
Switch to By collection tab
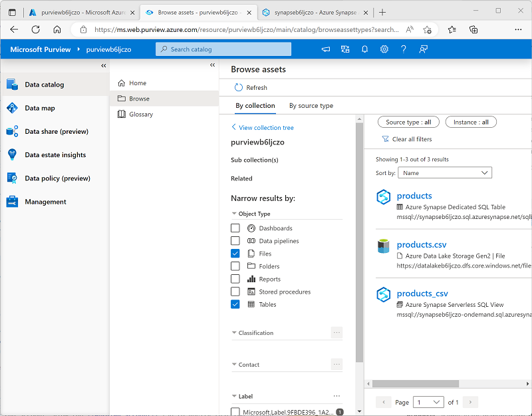tap(255, 106)
